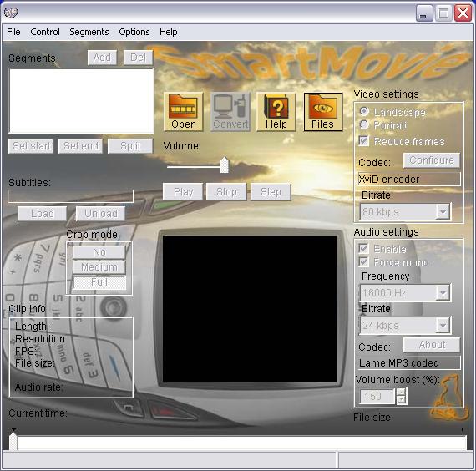Open the Control menu
This screenshot has height=471, width=476.
coord(45,32)
